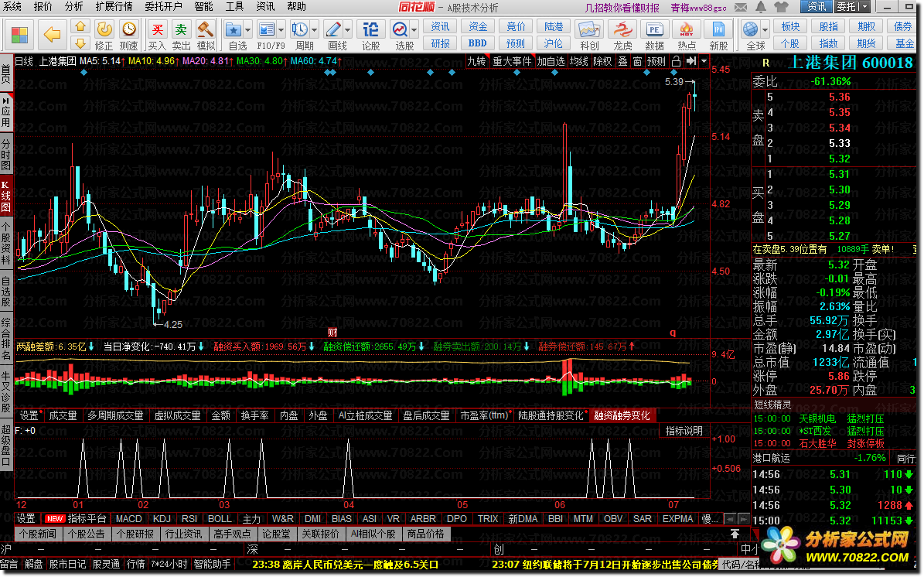Toggle 叠 overlay chart option
Screen dimensions: 924x577
point(622,62)
